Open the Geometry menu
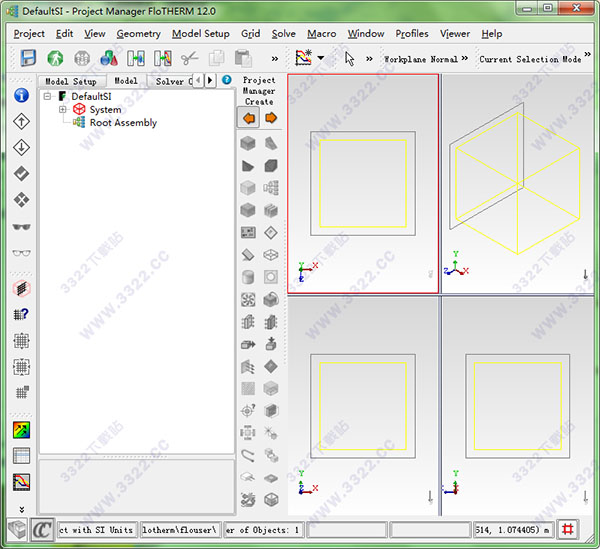This screenshot has height=549, width=600. [x=138, y=33]
